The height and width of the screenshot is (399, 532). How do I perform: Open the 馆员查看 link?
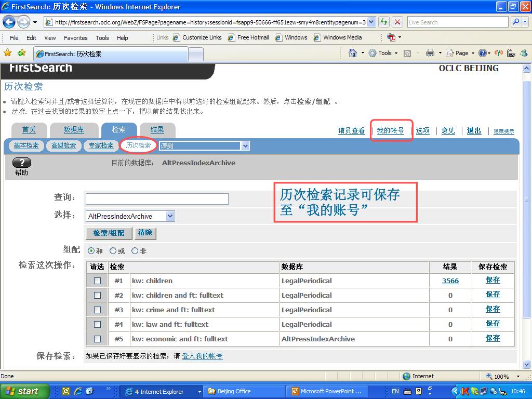351,130
